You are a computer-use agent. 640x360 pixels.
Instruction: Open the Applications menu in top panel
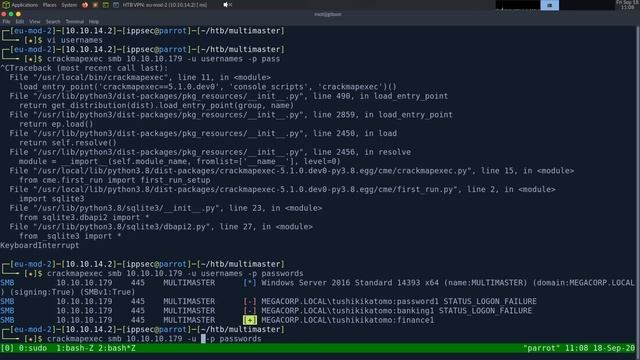(x=24, y=5)
